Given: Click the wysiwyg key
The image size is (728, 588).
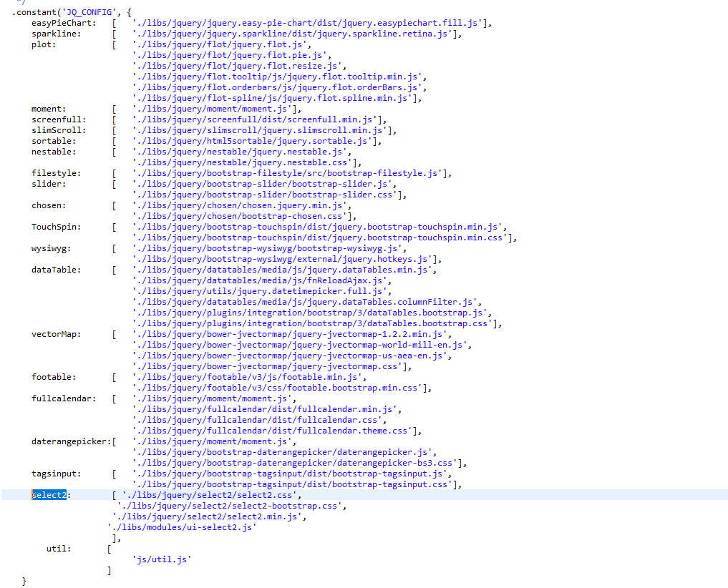Looking at the screenshot, I should pyautogui.click(x=51, y=248).
